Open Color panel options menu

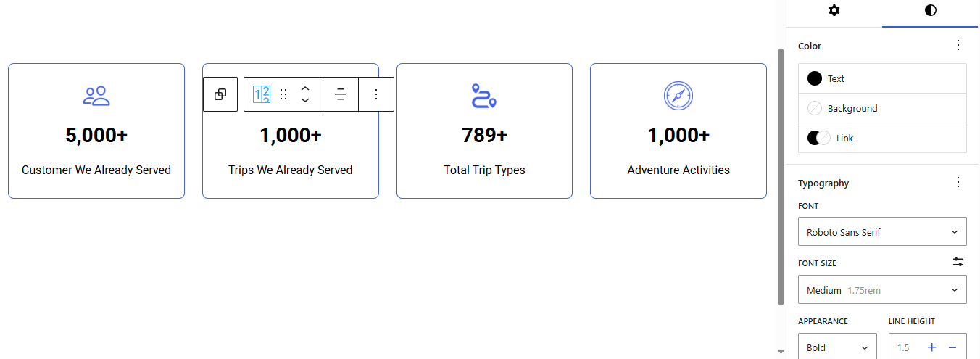click(958, 46)
